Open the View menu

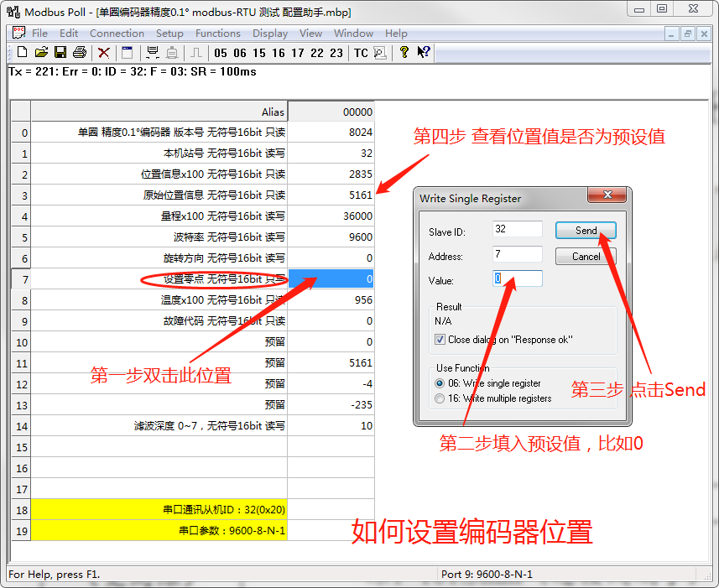(x=311, y=33)
